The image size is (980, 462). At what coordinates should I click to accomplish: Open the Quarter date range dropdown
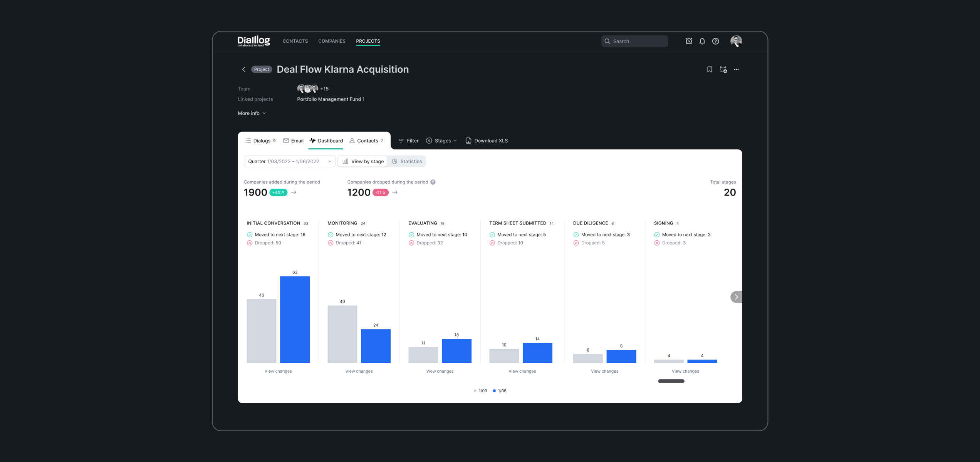click(x=289, y=161)
